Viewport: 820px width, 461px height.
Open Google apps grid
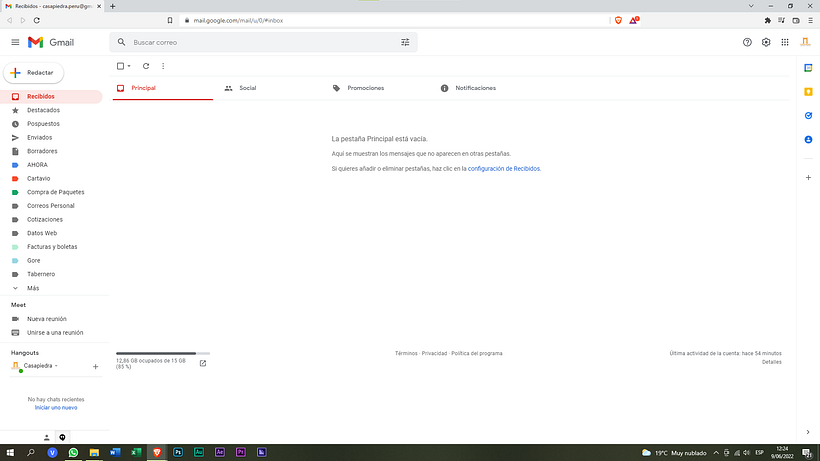(785, 42)
